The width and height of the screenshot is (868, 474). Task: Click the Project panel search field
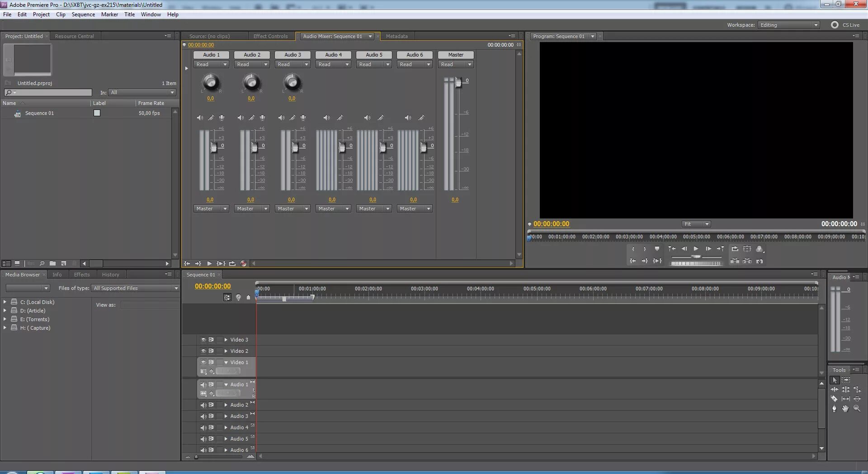[x=48, y=92]
